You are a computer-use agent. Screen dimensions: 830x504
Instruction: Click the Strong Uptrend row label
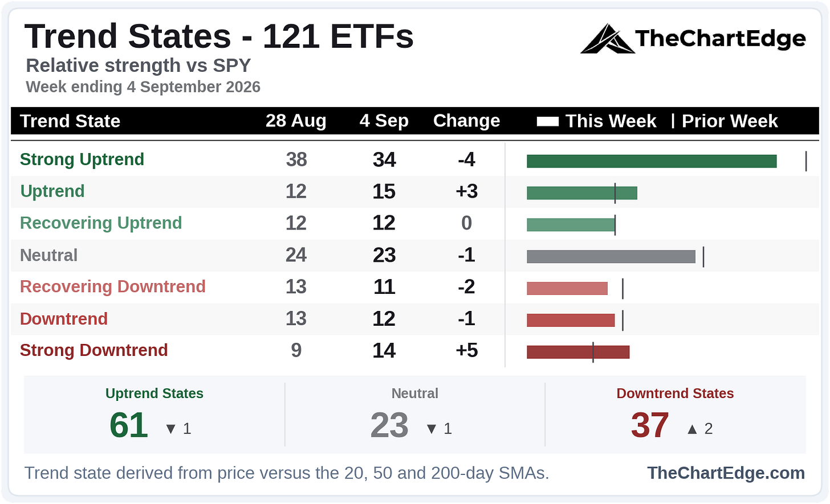point(82,159)
